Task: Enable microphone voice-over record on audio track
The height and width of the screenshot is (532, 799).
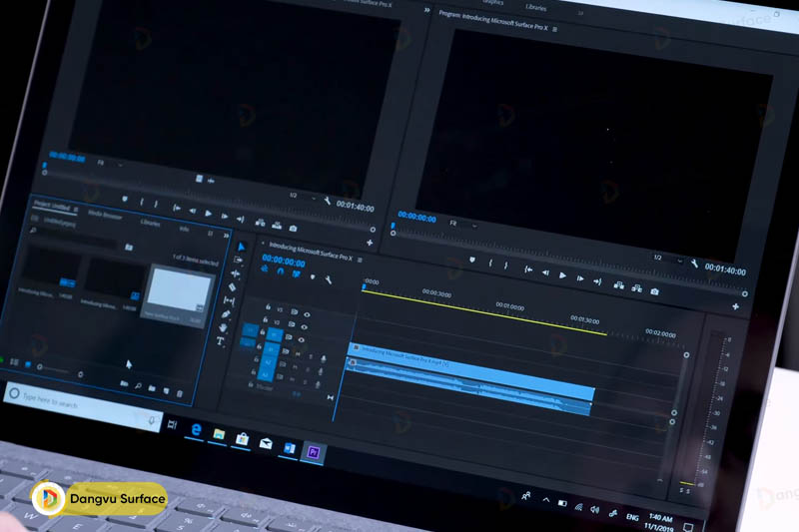Action: [324, 357]
